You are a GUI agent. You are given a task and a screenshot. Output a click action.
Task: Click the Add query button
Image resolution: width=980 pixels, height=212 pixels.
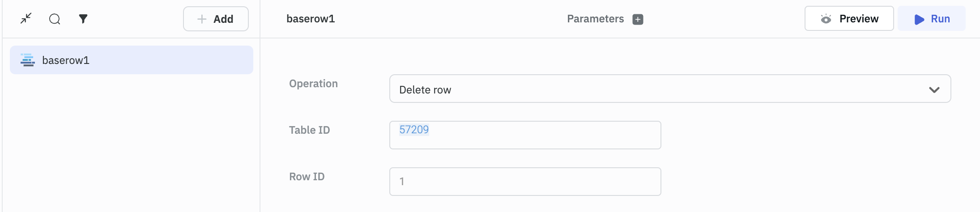(x=216, y=19)
